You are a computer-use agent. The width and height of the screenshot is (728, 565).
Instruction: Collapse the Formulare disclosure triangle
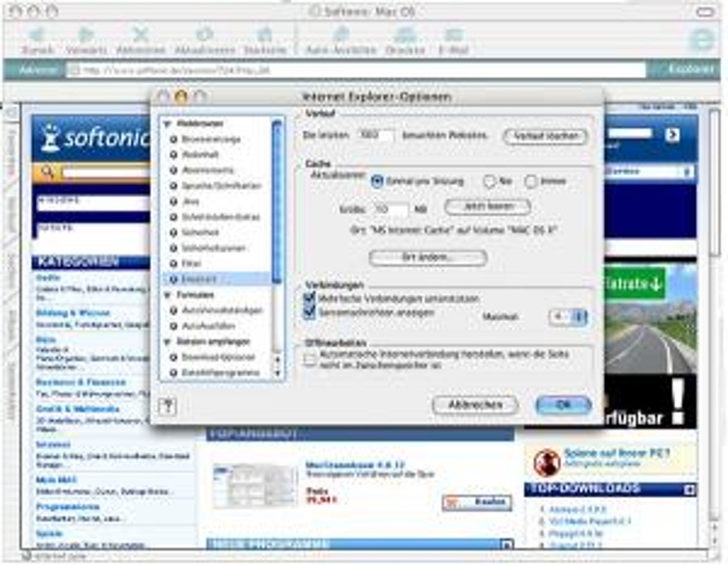click(167, 295)
